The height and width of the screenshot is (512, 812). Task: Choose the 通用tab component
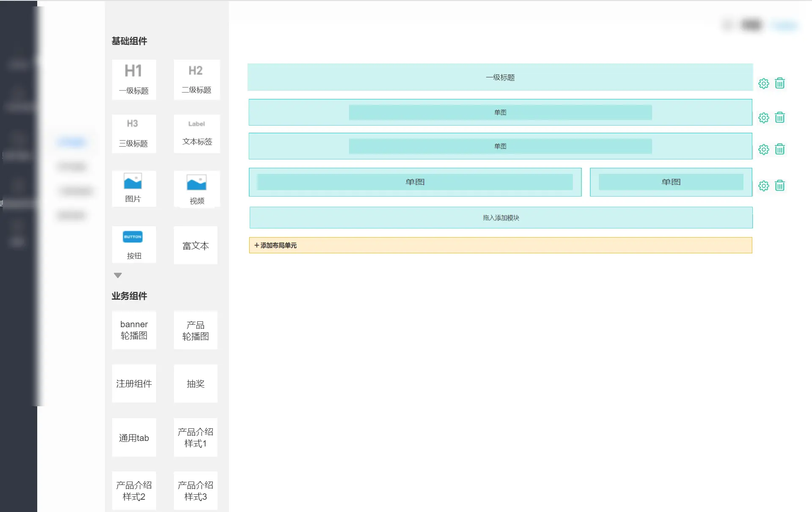[x=134, y=438]
